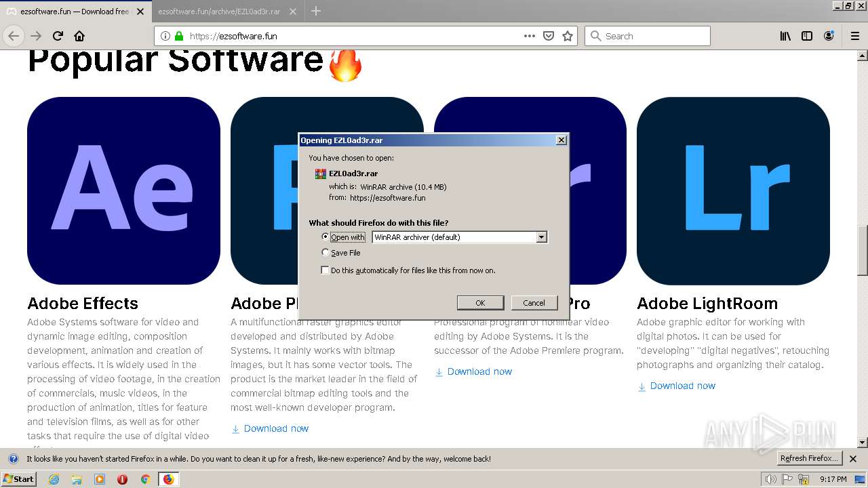Switch to the ezsoftware.fun Download free tab

75,12
